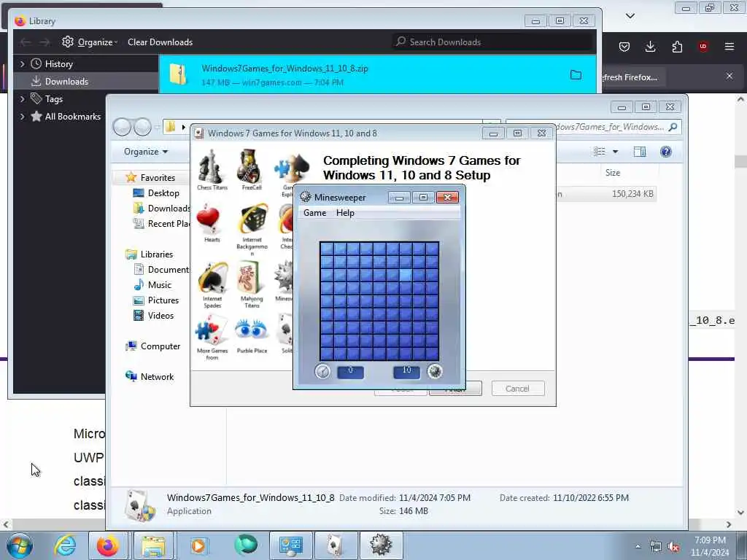747x560 pixels.
Task: Click the Minesweeper mine counter icon
Action: pos(435,371)
